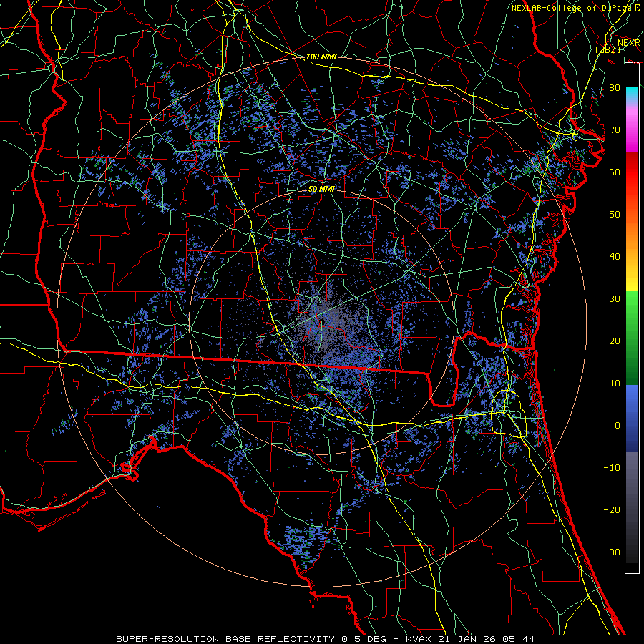Screen dimensions: 644x644
Task: Click the dBZ units label above the scale
Action: 608,49
